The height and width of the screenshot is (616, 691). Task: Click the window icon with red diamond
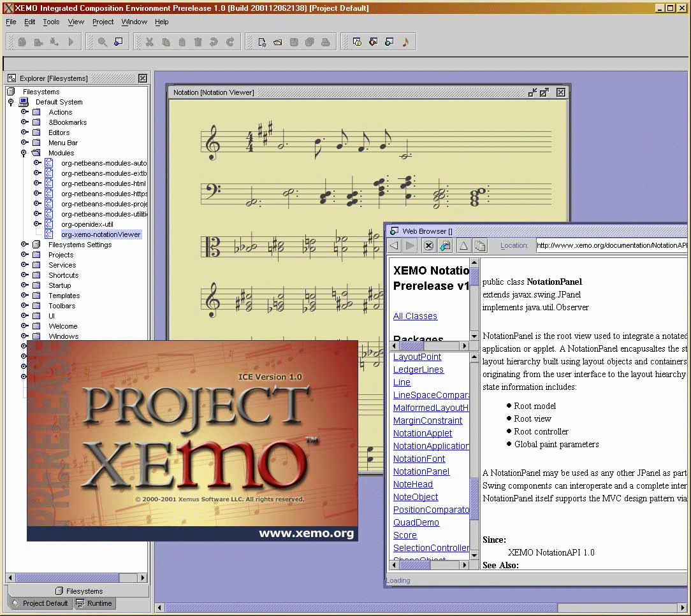(374, 42)
